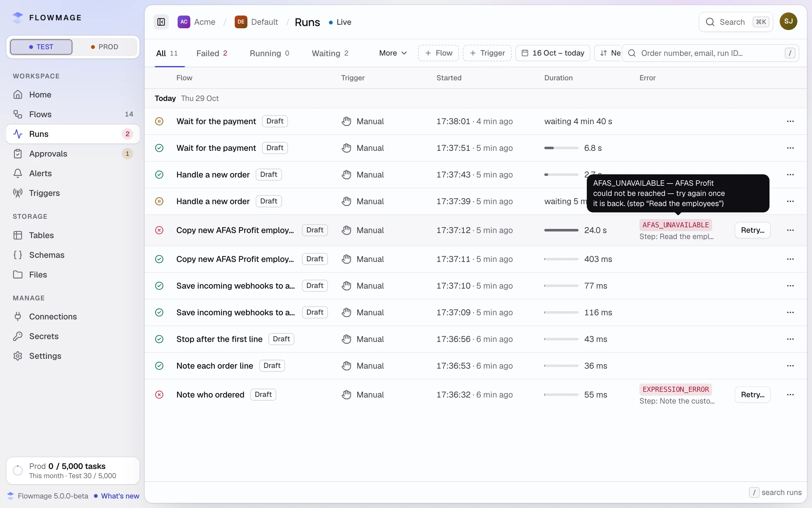Open the global Search box
Viewport: 812px width, 508px height.
point(736,22)
